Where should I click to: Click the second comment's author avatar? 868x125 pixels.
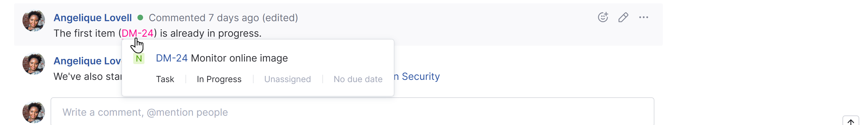pos(34,63)
